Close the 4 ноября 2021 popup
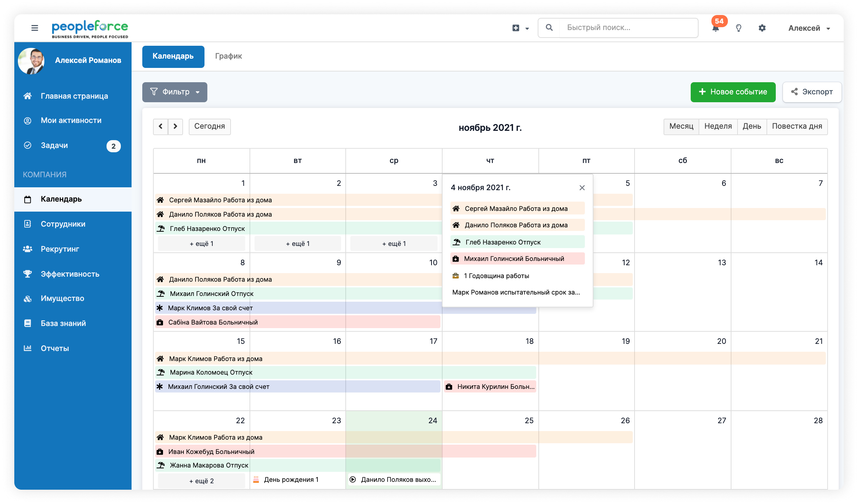 582,188
